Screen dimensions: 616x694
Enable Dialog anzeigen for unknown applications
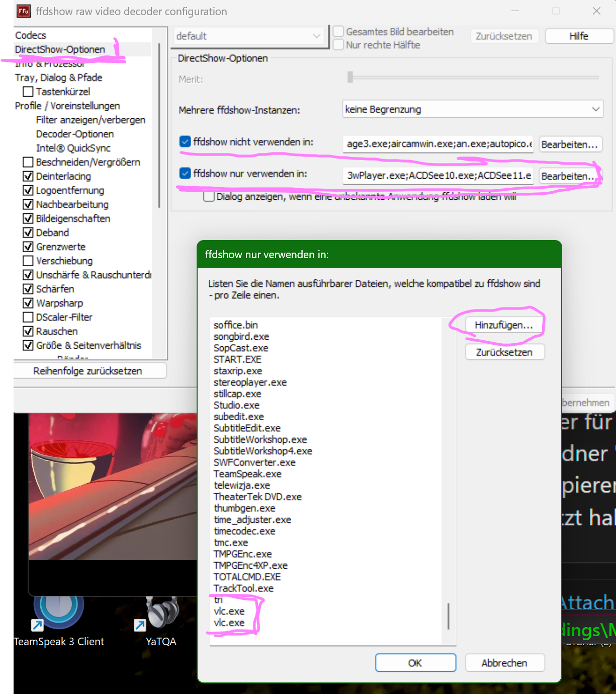209,196
